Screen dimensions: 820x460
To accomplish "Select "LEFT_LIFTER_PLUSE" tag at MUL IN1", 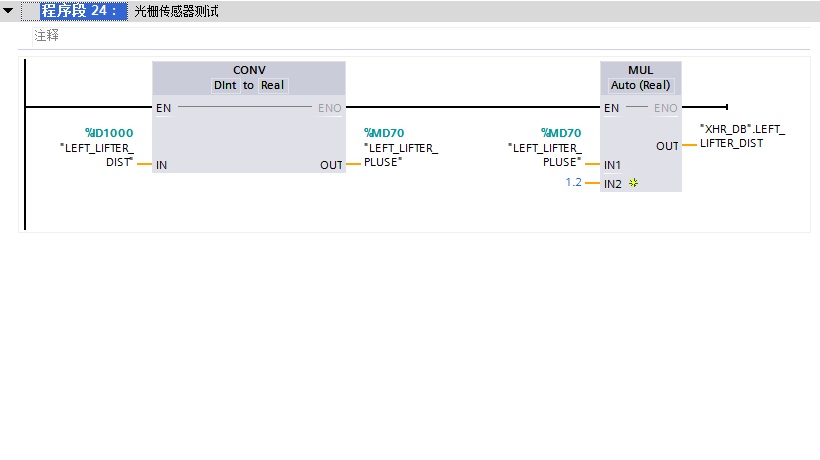I will click(544, 155).
